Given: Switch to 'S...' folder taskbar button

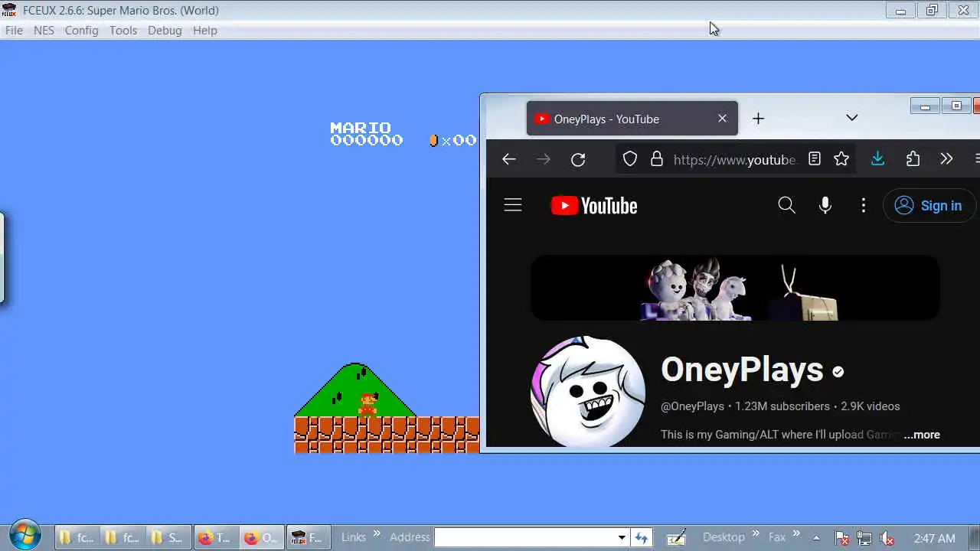Looking at the screenshot, I should point(168,538).
